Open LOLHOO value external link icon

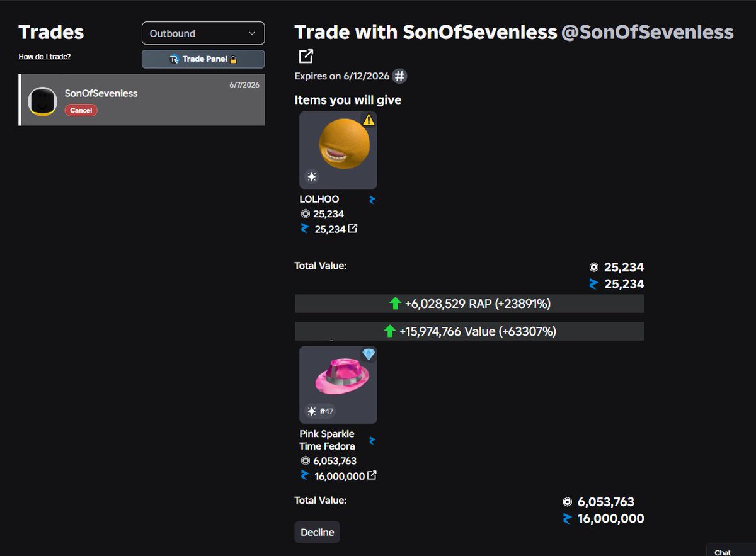[353, 229]
